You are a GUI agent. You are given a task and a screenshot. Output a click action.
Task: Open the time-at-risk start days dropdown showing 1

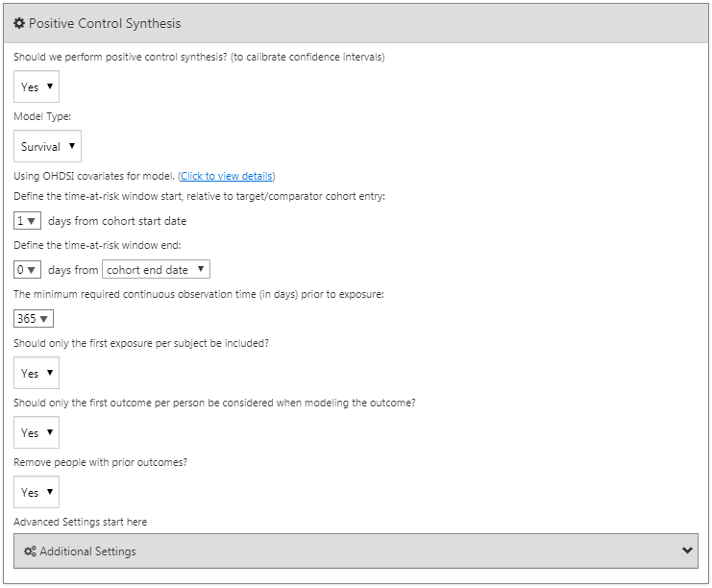pos(27,221)
